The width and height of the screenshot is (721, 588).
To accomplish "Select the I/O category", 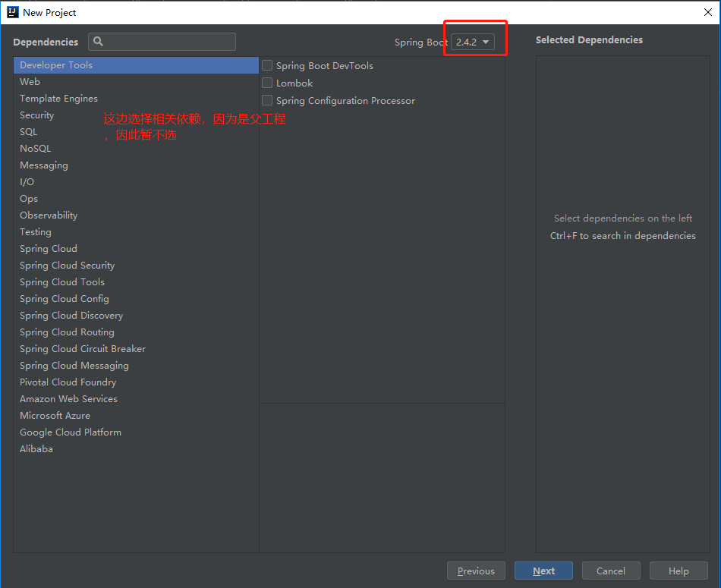I will 136,182.
